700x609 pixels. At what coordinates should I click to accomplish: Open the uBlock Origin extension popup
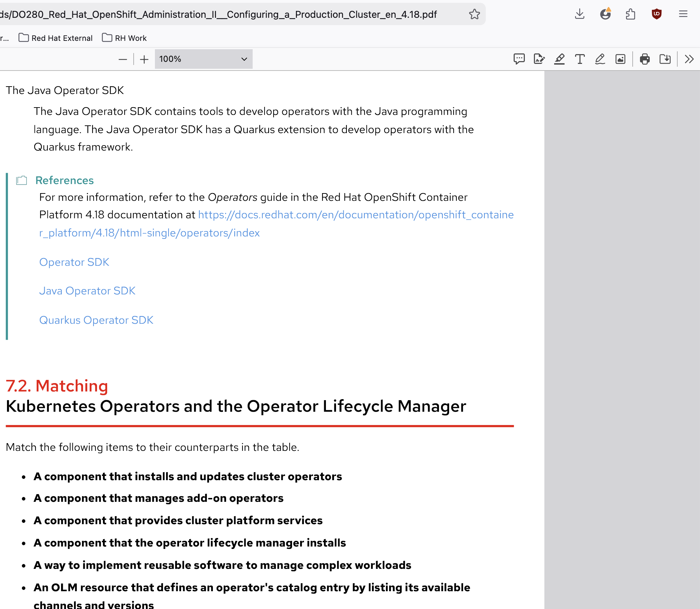point(656,14)
